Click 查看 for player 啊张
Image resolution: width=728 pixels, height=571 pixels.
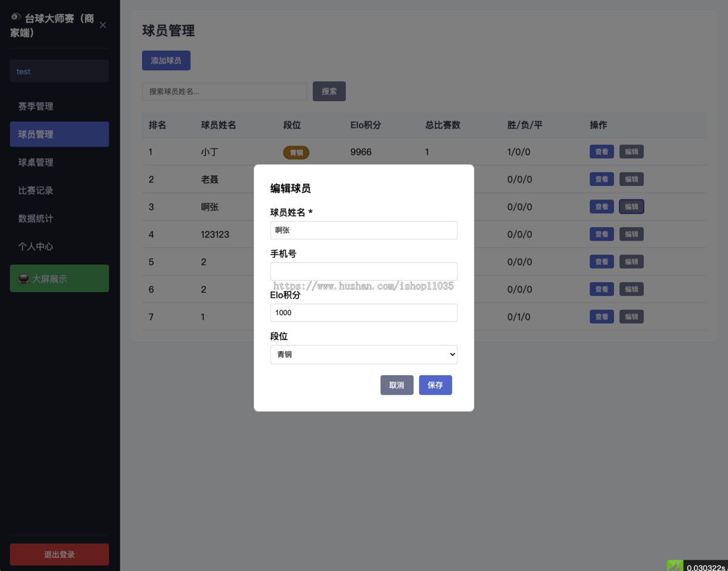click(602, 207)
